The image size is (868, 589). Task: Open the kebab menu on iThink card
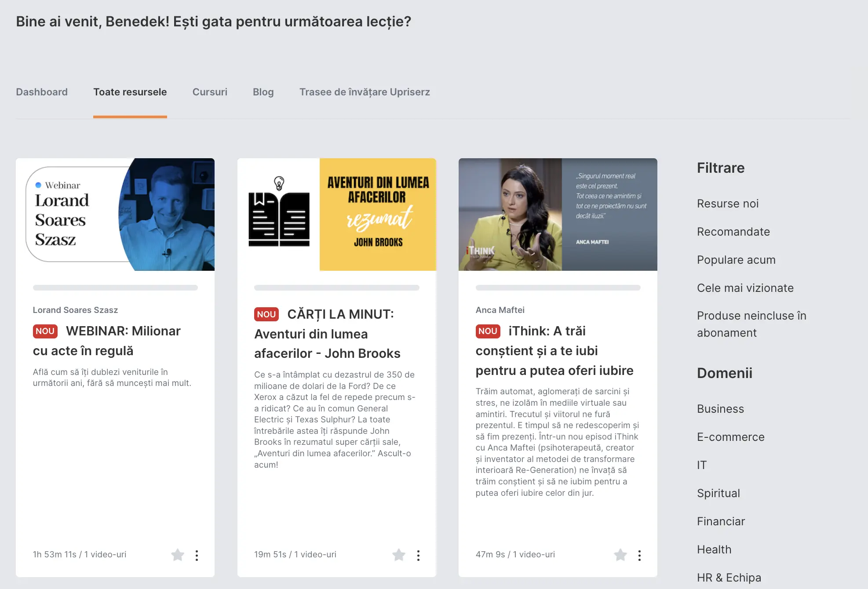639,556
